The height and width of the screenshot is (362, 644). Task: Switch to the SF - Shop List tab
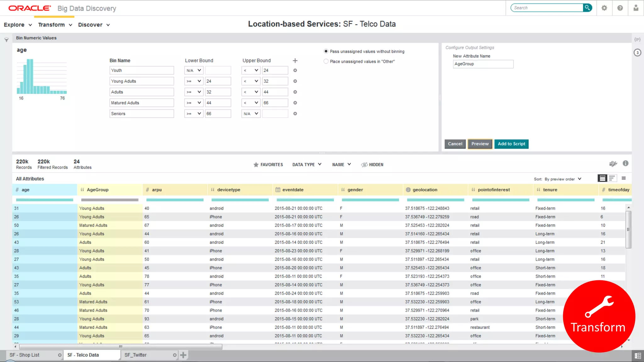(25, 355)
